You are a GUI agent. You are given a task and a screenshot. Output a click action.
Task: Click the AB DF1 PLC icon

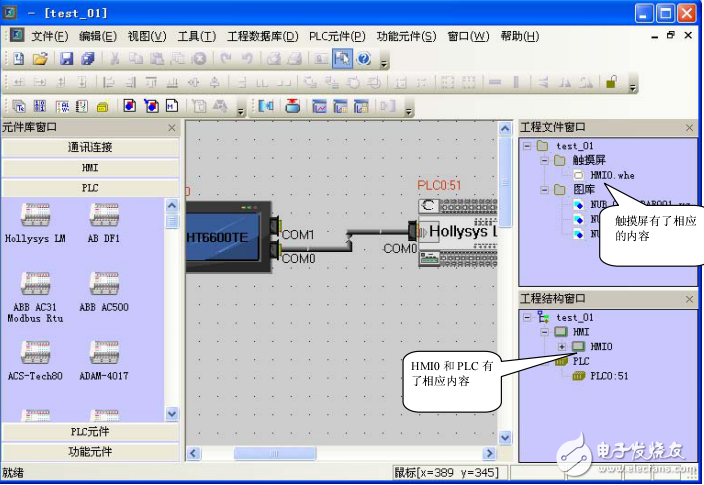point(104,216)
